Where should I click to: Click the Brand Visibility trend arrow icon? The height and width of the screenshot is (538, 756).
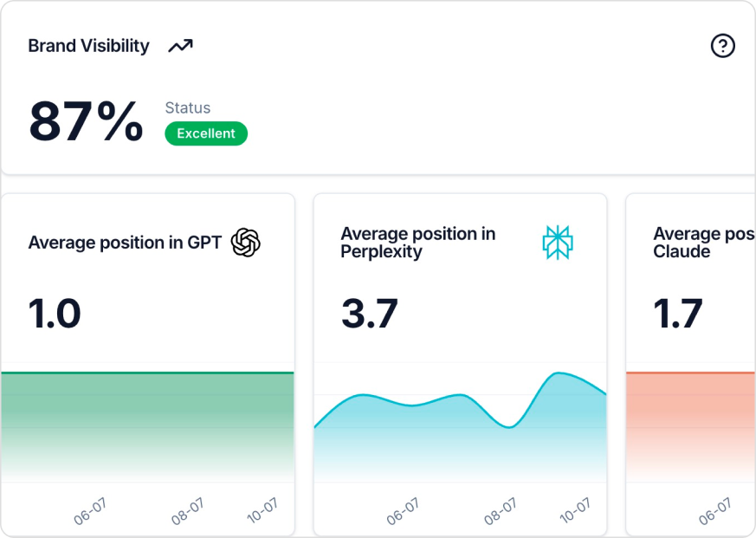click(x=180, y=46)
